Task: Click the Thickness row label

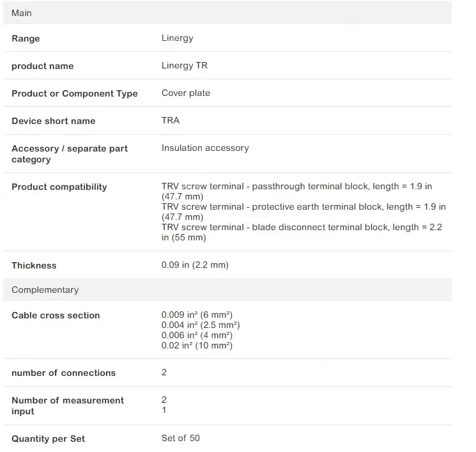Action: pyautogui.click(x=34, y=265)
